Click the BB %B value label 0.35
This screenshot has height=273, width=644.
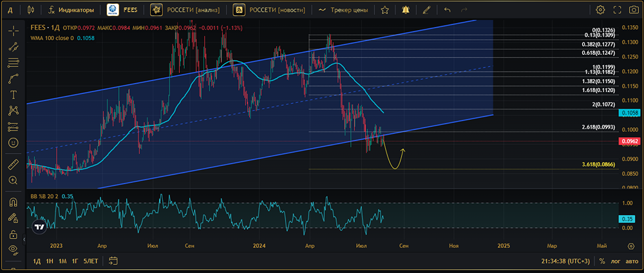[x=628, y=220]
